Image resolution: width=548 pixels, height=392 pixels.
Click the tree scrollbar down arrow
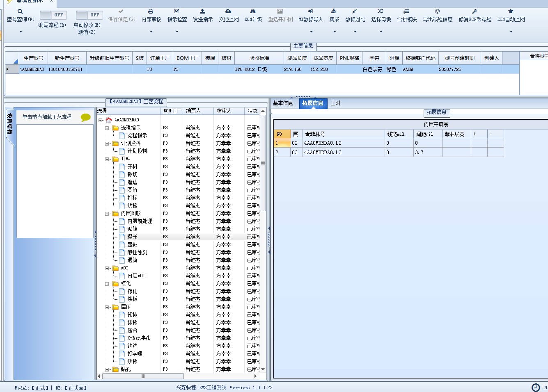(x=263, y=369)
